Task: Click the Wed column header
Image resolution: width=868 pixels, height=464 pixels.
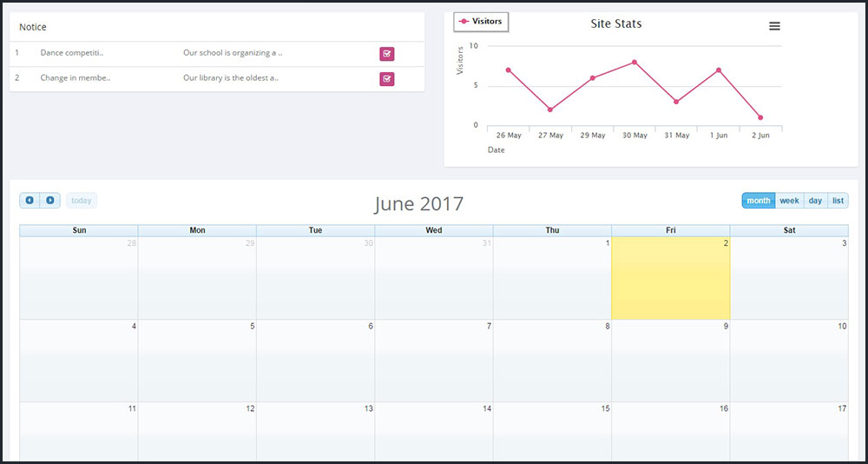Action: tap(434, 230)
